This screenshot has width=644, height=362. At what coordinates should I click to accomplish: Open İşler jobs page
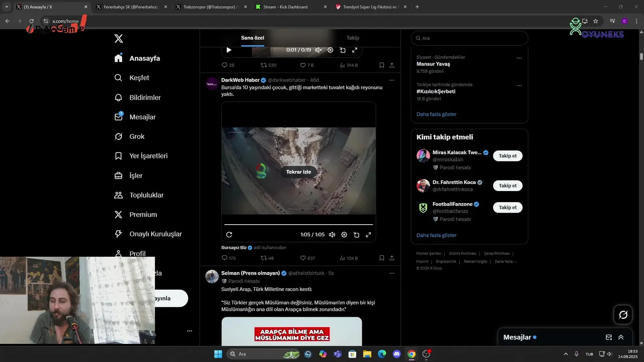(x=128, y=176)
